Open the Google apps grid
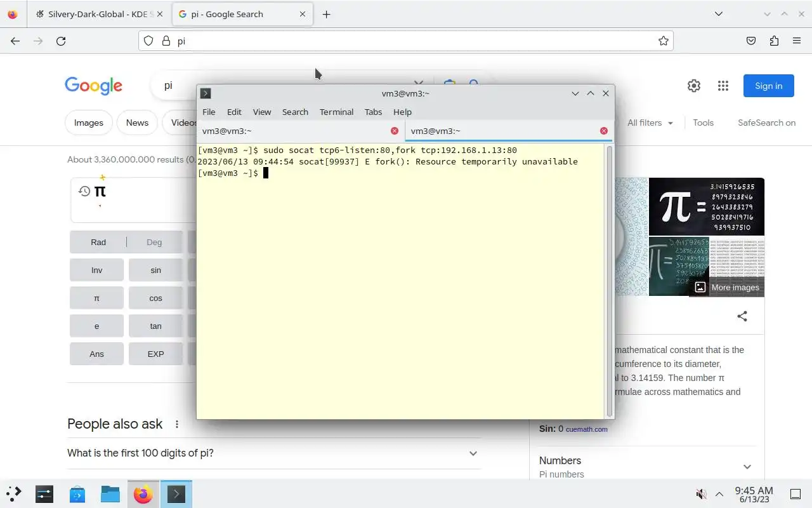This screenshot has width=812, height=508. click(723, 86)
